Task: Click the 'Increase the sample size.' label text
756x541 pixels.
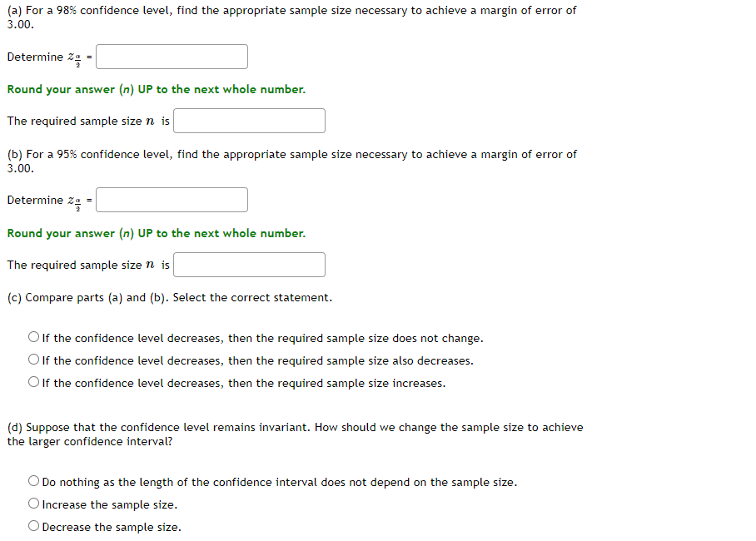Action: [x=110, y=505]
